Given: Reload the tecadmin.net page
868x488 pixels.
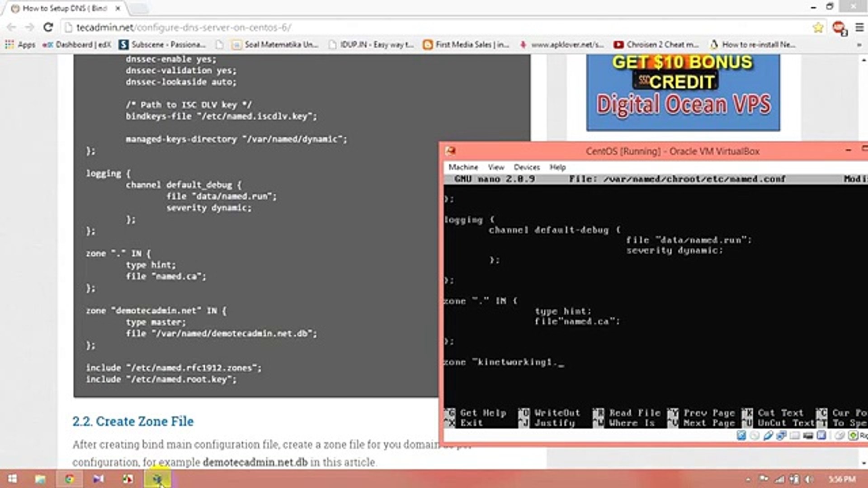Looking at the screenshot, I should [x=48, y=27].
